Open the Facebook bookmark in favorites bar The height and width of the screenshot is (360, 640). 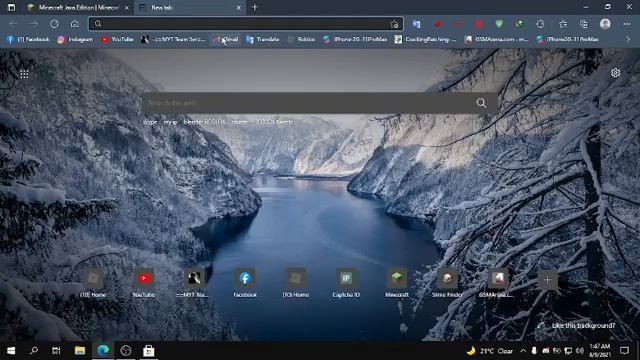(28, 39)
